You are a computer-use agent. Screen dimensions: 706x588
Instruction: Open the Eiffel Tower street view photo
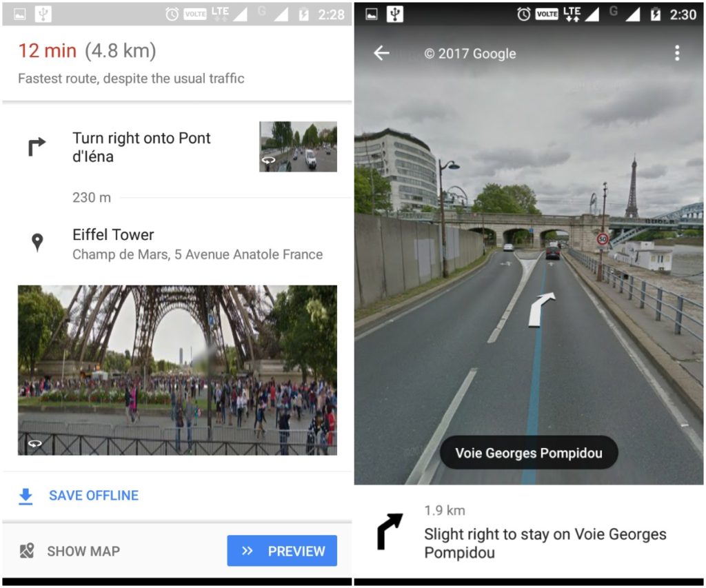click(177, 370)
